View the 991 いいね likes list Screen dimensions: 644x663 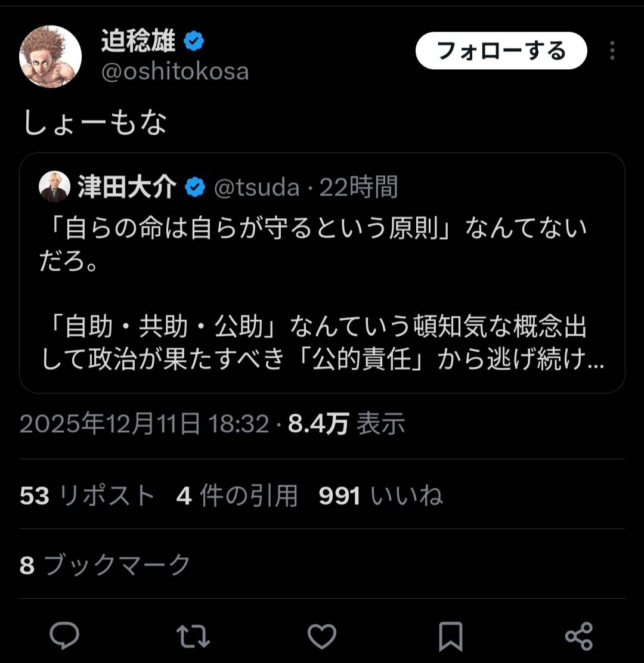(x=380, y=495)
